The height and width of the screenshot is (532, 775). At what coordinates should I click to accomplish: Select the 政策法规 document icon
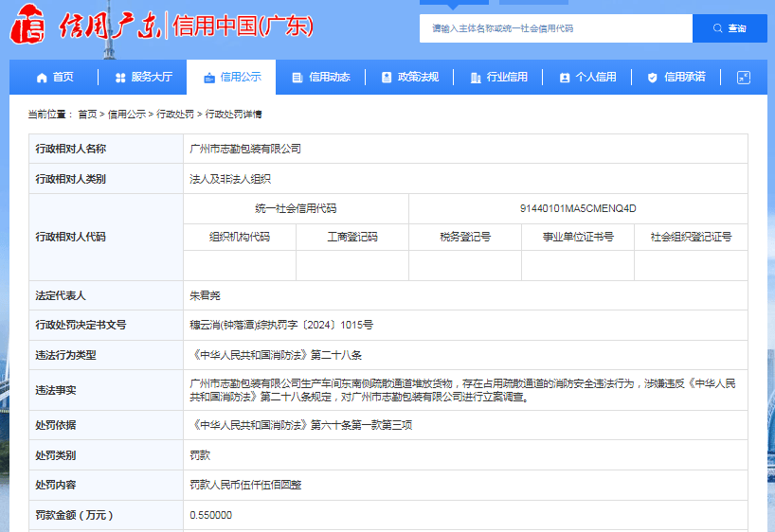click(387, 78)
